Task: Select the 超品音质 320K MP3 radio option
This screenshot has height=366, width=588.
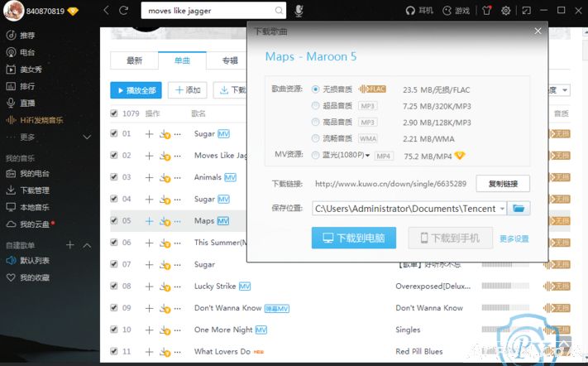Action: 315,106
